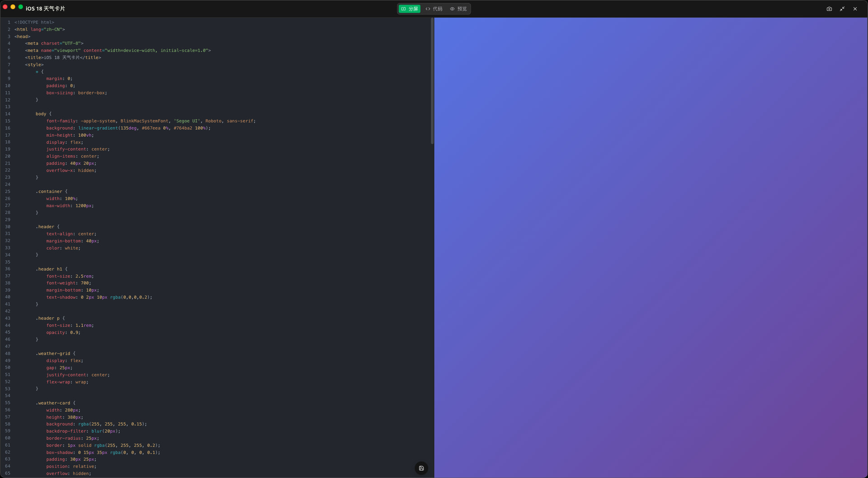Click line number 55 in the gutter
This screenshot has height=478, width=868.
tap(8, 403)
